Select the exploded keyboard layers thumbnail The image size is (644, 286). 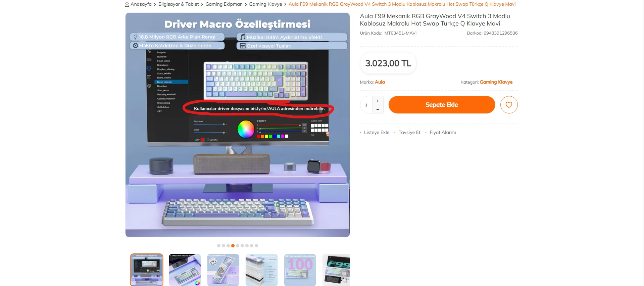click(261, 270)
